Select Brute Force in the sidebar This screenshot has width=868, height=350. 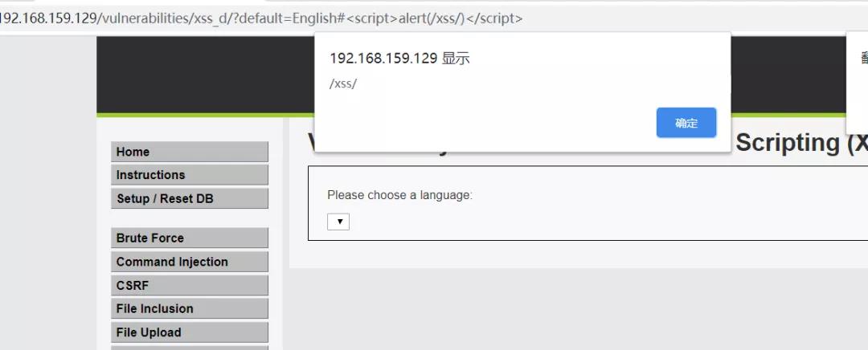click(190, 238)
